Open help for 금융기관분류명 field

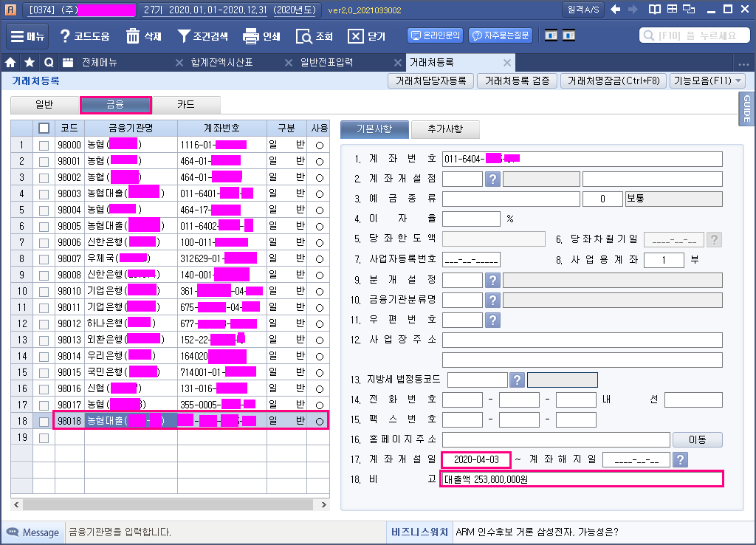[492, 300]
